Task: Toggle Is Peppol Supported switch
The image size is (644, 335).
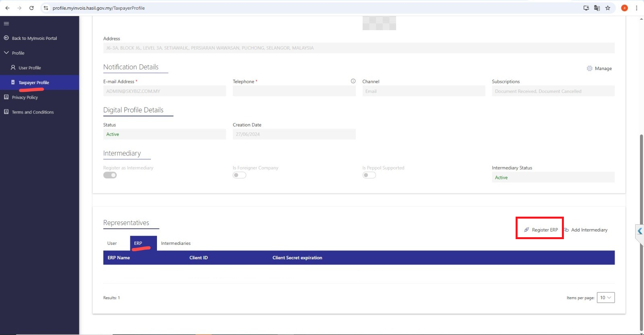Action: point(369,175)
